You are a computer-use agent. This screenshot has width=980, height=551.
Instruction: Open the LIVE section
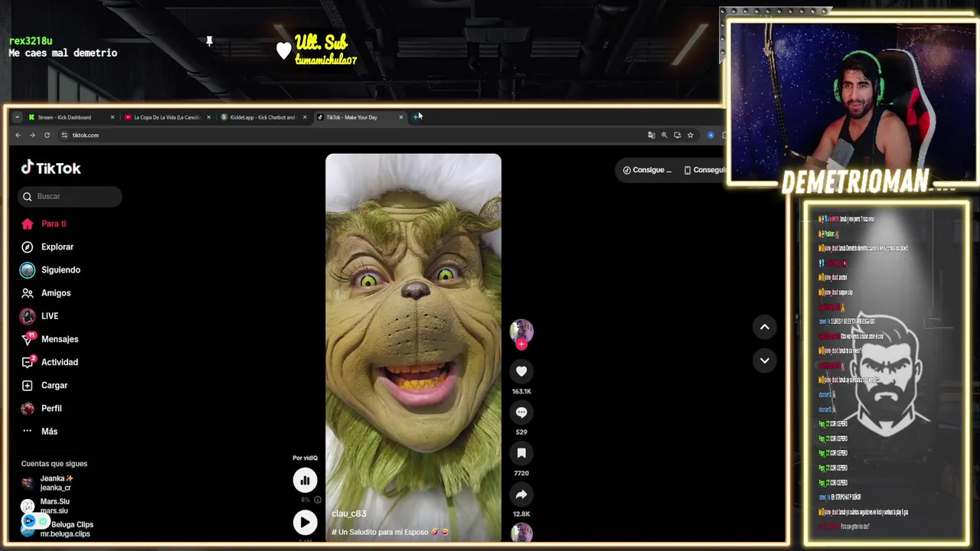click(40, 316)
